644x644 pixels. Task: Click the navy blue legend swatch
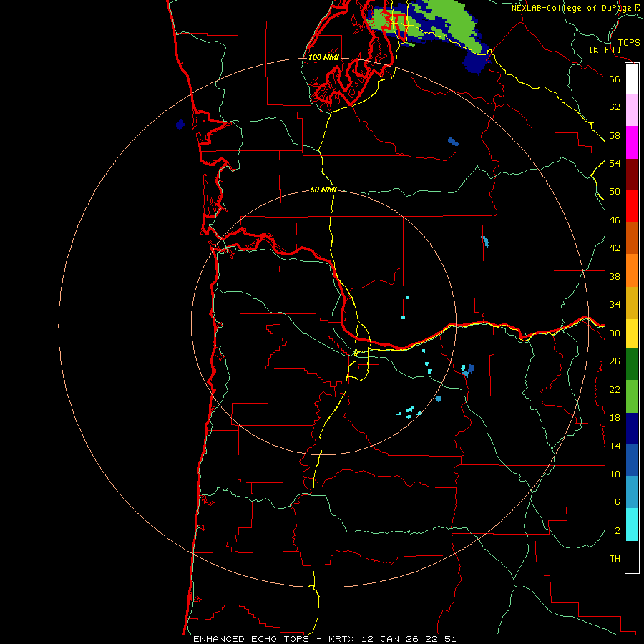(632, 429)
